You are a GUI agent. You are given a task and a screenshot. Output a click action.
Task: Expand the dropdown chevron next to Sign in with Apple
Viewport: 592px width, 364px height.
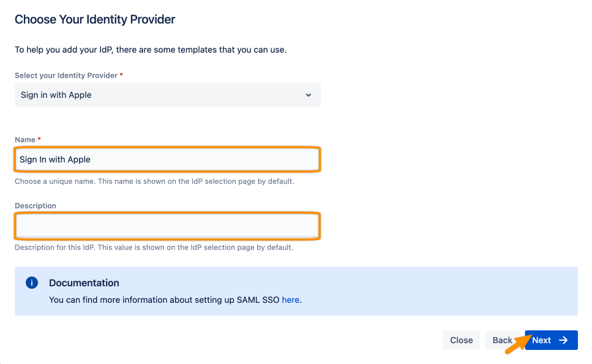[309, 95]
